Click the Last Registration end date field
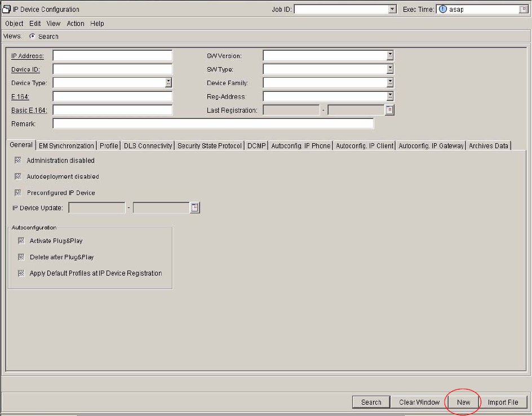The width and height of the screenshot is (532, 416). (x=356, y=110)
